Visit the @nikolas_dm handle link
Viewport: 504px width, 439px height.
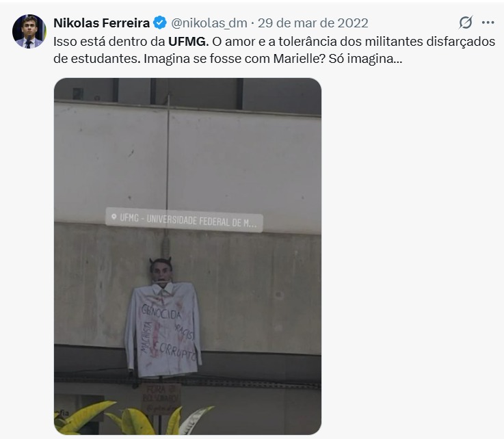coord(209,23)
